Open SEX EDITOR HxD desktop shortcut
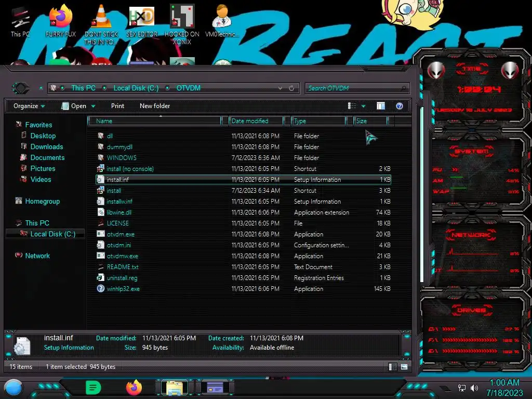The height and width of the screenshot is (399, 532). coord(142,21)
